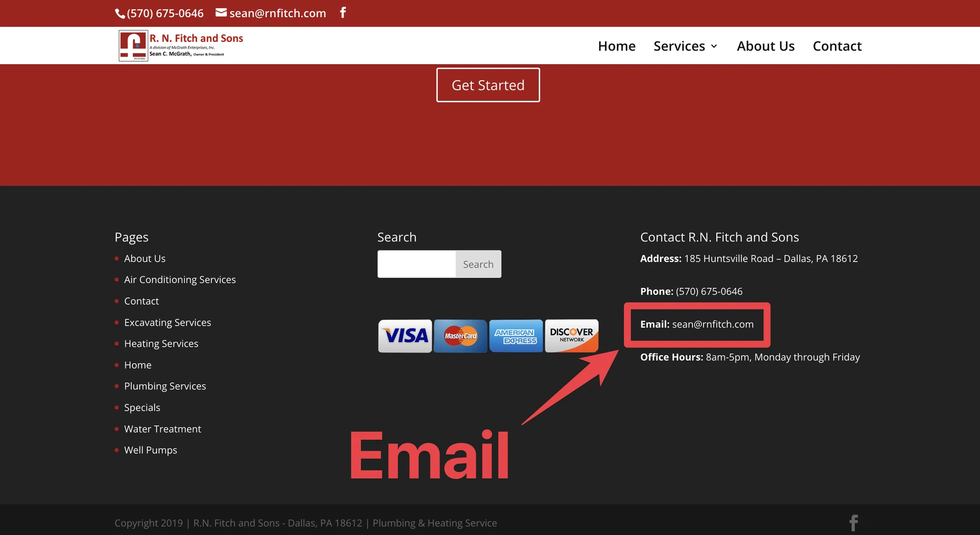
Task: Open the Water Treatment page link
Action: click(163, 429)
